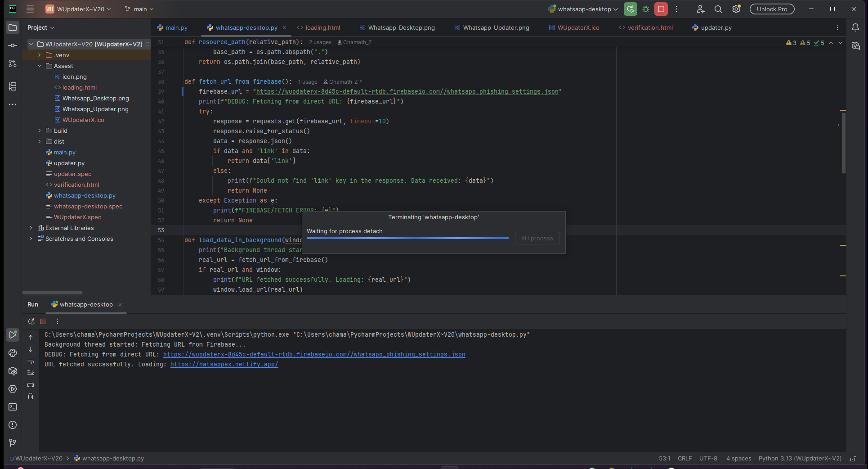Start debugging whatsapp-desktop

(646, 9)
